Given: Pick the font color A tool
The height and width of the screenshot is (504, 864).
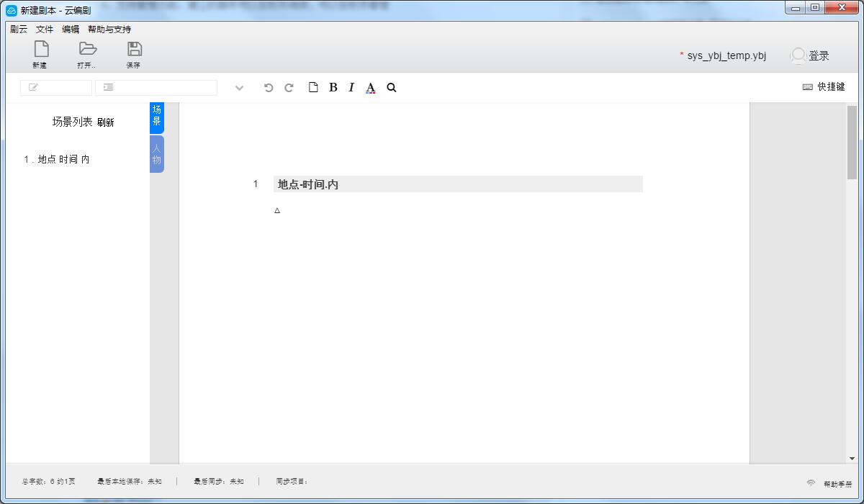Looking at the screenshot, I should [371, 88].
